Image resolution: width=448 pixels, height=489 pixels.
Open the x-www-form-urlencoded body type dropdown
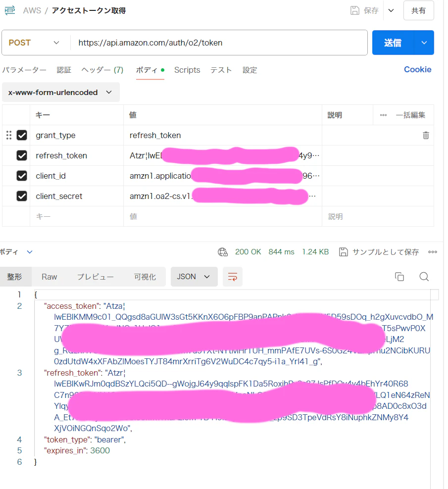pos(60,93)
